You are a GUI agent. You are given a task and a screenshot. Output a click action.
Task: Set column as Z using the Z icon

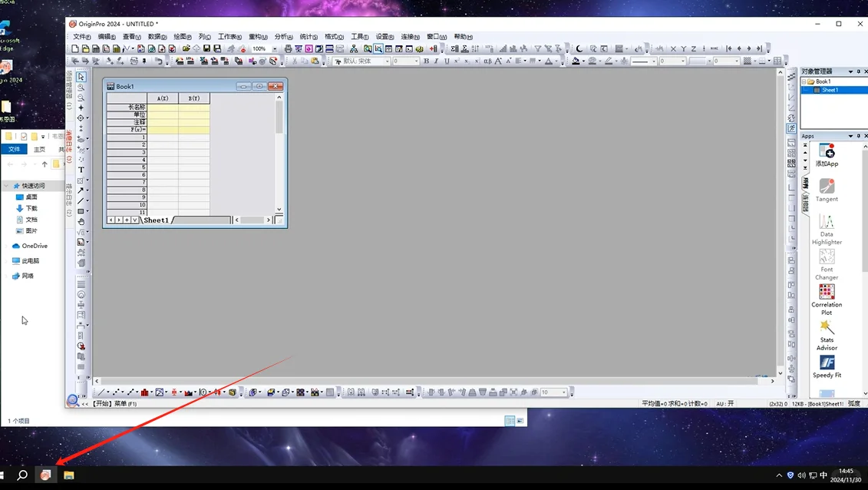(x=694, y=48)
